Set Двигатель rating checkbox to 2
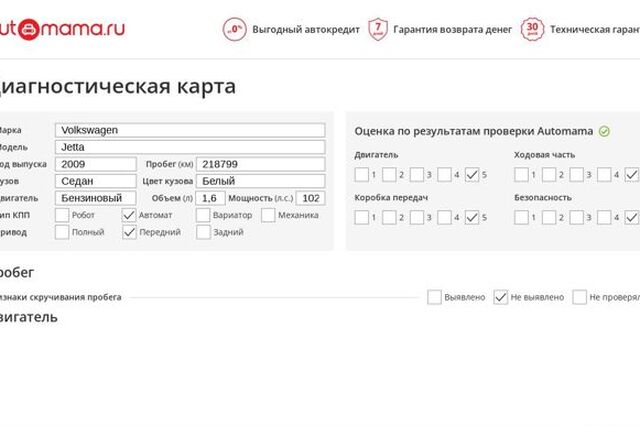Image resolution: width=640 pixels, height=426 pixels. 389,175
